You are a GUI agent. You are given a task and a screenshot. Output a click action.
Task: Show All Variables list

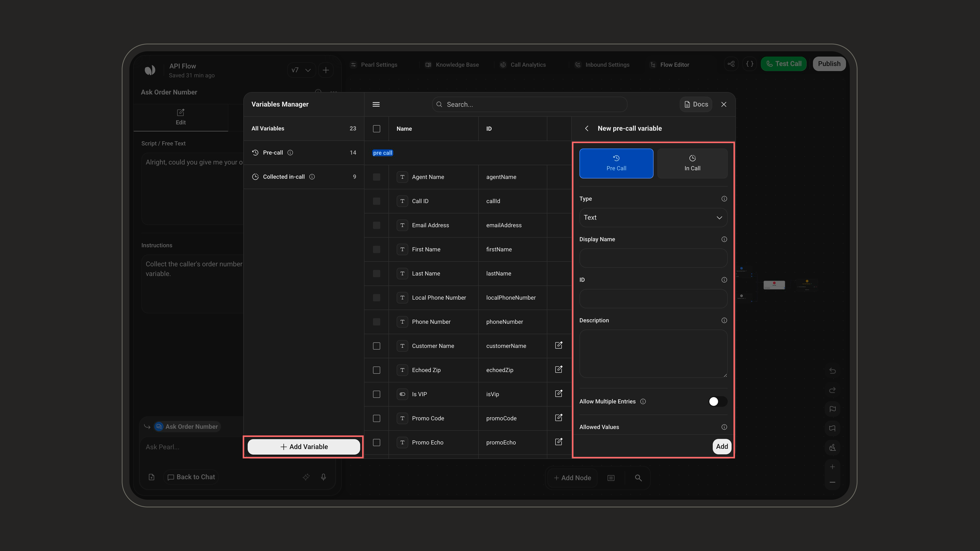pyautogui.click(x=304, y=129)
